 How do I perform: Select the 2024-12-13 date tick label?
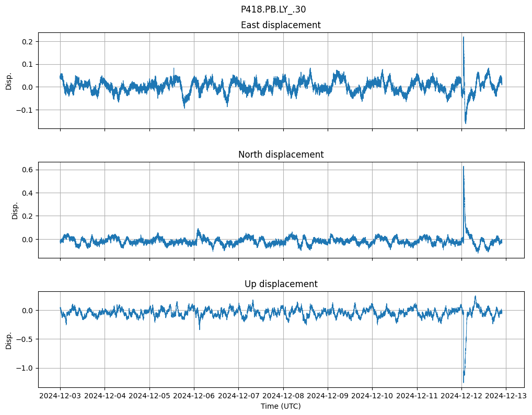tap(505, 396)
